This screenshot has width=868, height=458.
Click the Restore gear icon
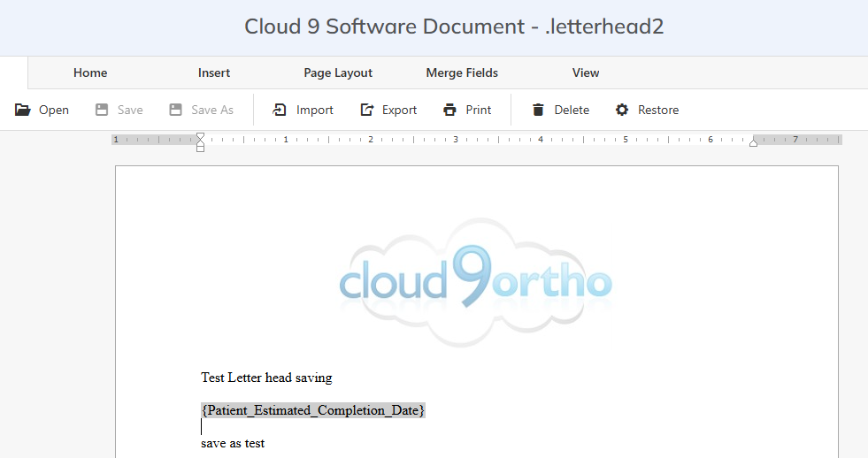point(622,110)
